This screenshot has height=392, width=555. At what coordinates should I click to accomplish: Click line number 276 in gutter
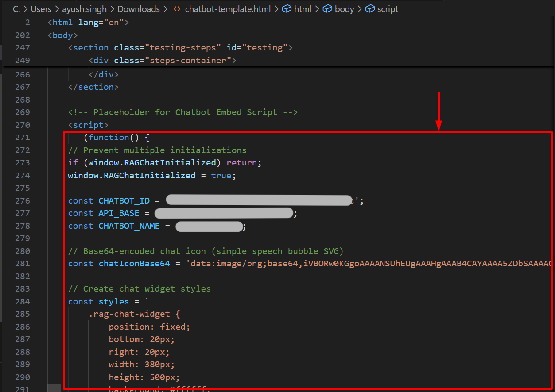(22, 201)
